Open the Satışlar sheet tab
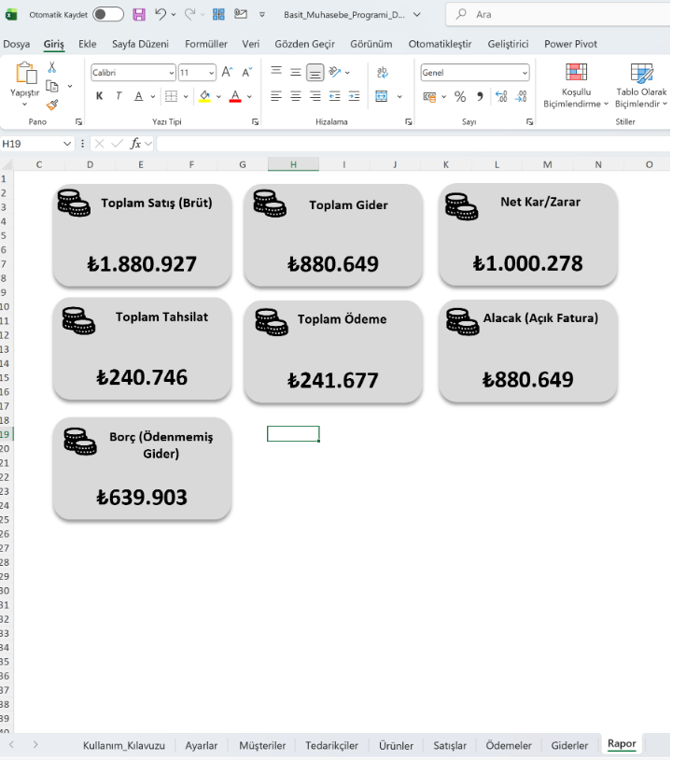Image resolution: width=700 pixels, height=760 pixels. (x=450, y=745)
